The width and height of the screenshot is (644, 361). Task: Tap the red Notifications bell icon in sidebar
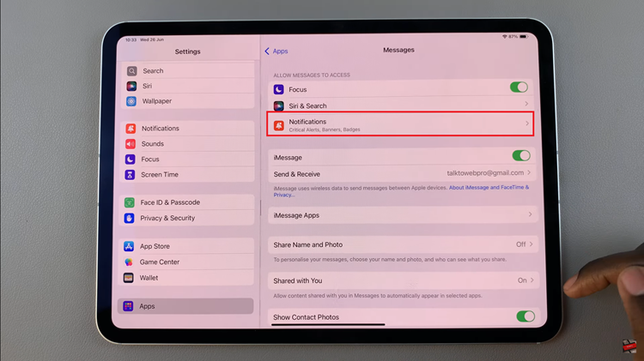[131, 129]
